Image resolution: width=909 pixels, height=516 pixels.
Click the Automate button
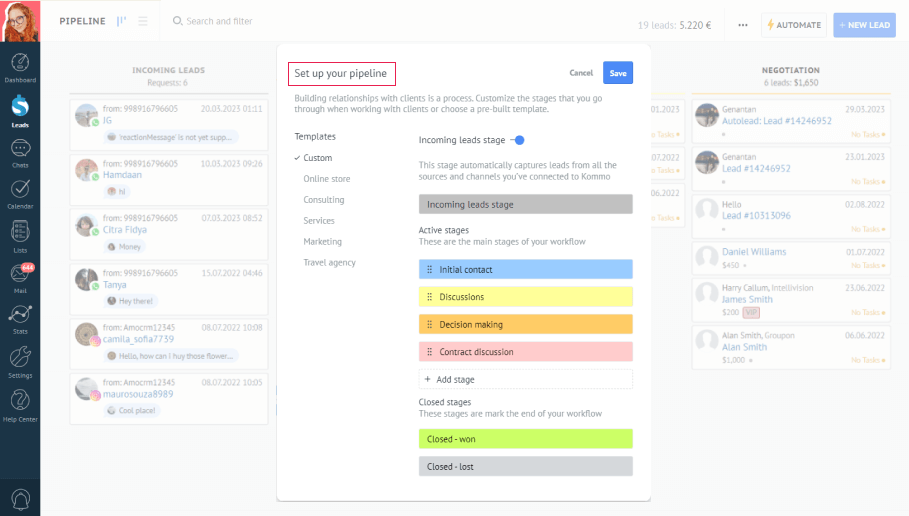794,25
